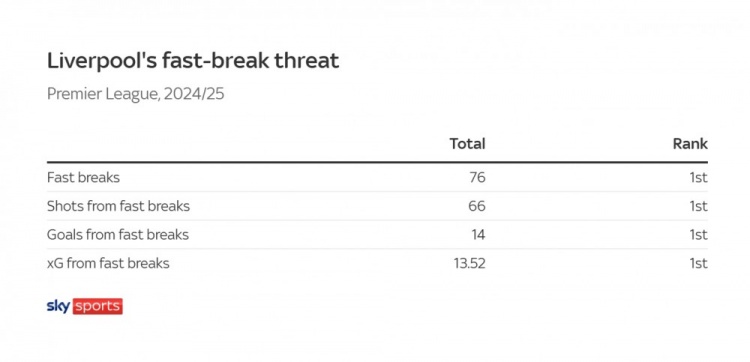The height and width of the screenshot is (362, 750).
Task: Click the Fast breaks row label
Action: pyautogui.click(x=83, y=177)
